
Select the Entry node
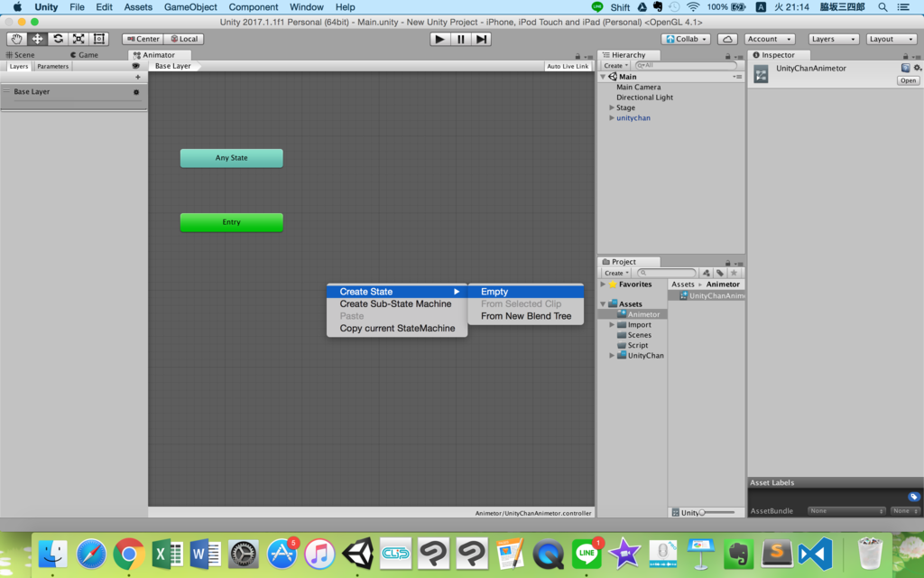[x=232, y=222]
